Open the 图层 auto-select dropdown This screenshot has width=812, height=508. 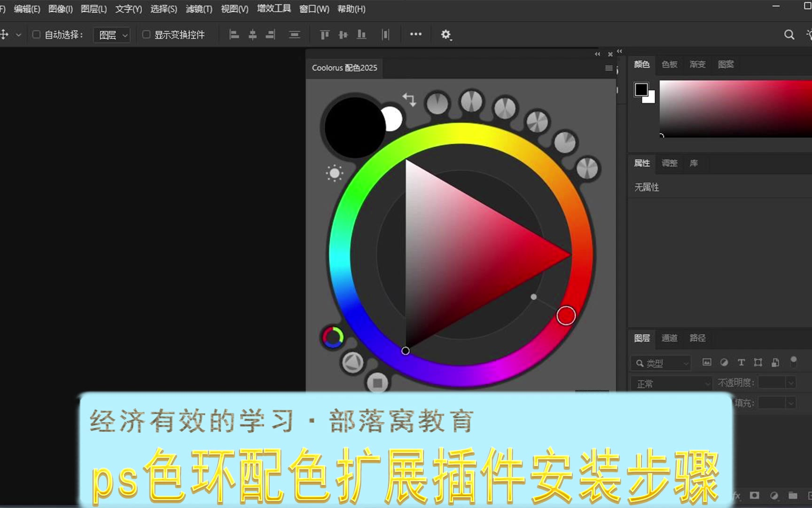[x=112, y=35]
